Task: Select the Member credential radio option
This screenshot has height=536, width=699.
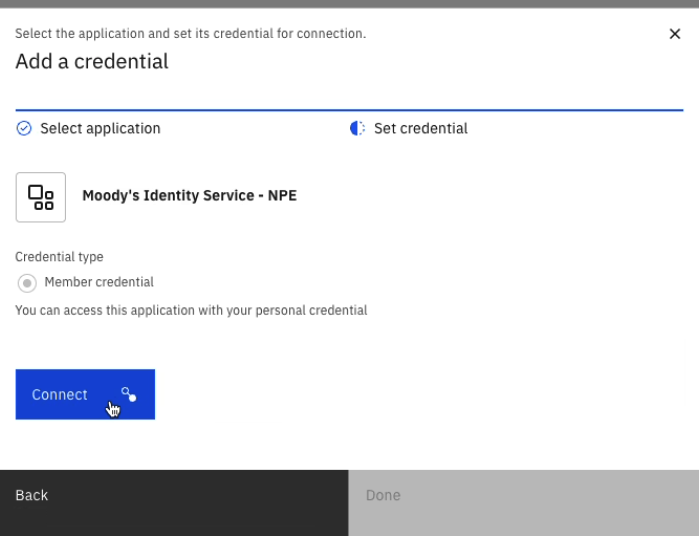Action: [27, 283]
